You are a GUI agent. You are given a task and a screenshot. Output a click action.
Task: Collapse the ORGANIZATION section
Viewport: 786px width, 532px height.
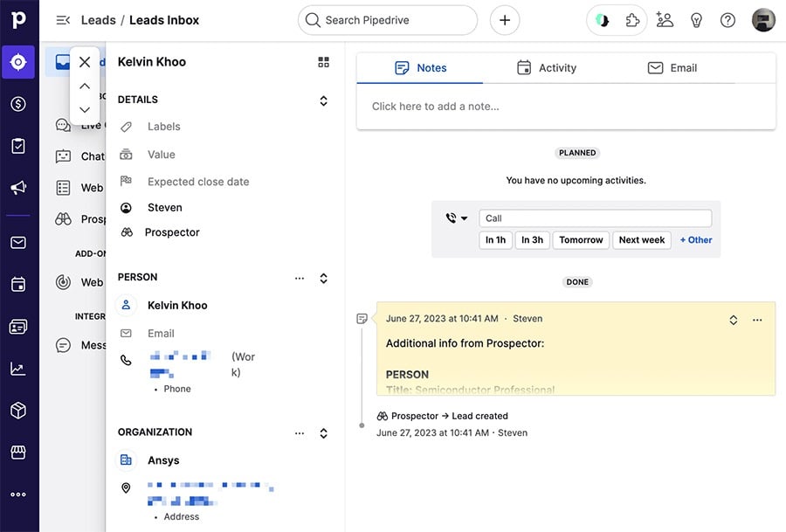(323, 432)
